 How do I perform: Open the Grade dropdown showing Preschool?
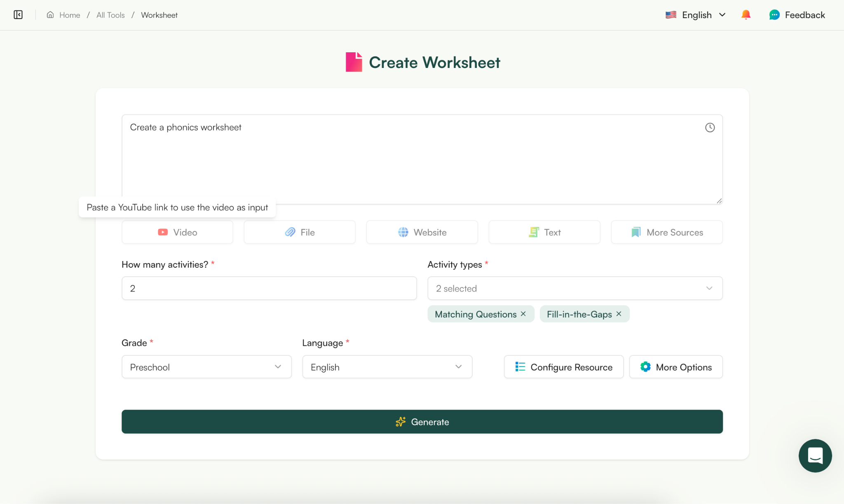click(206, 367)
